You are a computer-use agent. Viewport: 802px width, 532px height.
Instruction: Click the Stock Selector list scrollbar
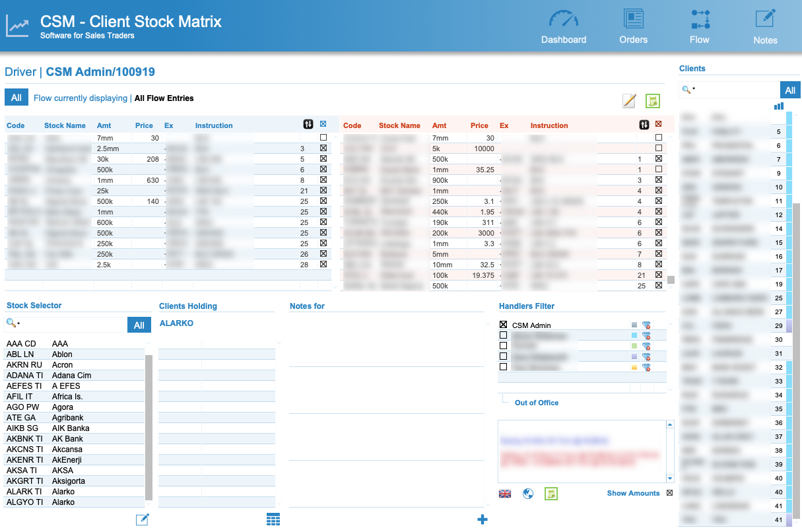click(149, 428)
